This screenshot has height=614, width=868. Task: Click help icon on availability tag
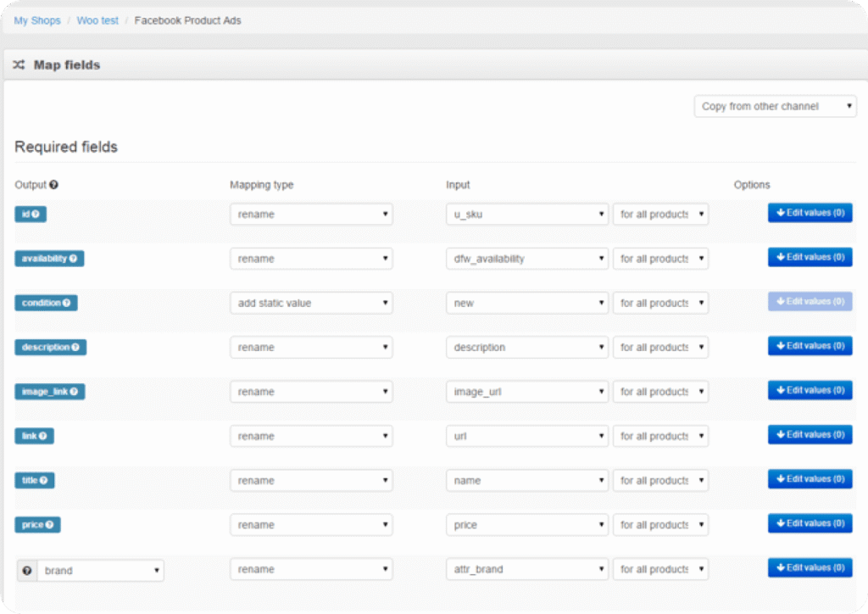tap(75, 259)
